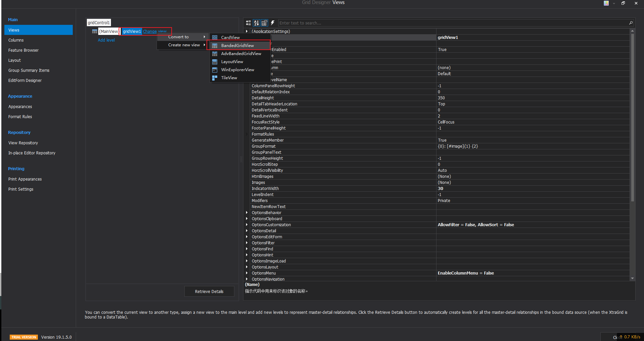Click the Modifiers Private value
The image size is (644, 341).
tap(444, 201)
